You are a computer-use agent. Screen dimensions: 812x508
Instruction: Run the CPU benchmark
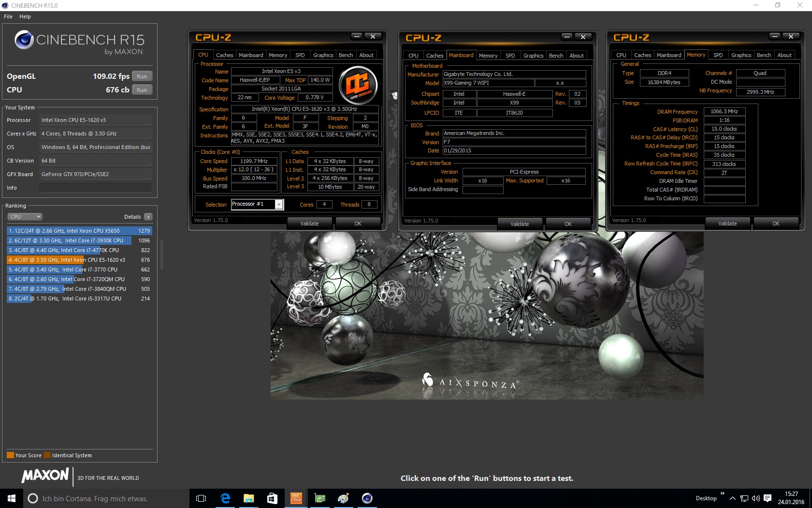click(x=142, y=90)
